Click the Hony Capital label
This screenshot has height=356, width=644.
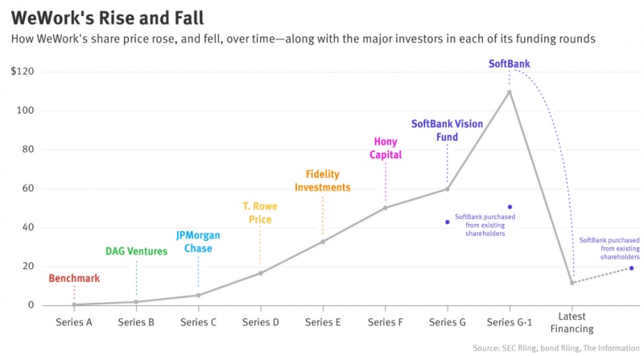(386, 148)
